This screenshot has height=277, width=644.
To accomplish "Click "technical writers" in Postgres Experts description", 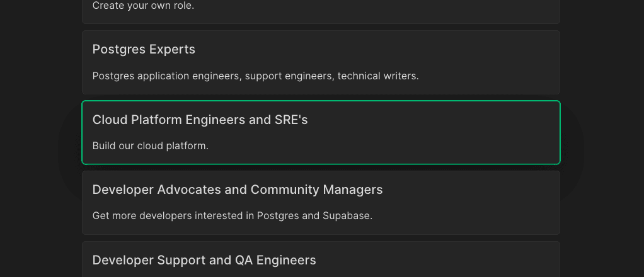I will click(x=377, y=76).
